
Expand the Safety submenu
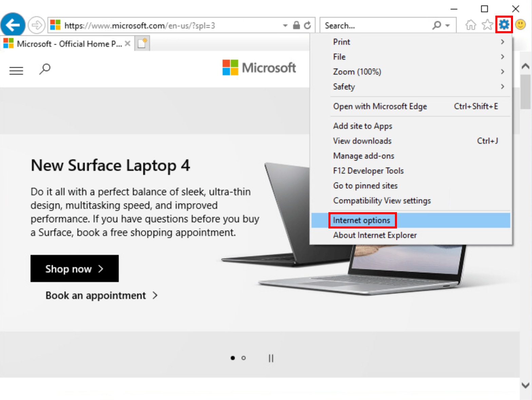(411, 86)
